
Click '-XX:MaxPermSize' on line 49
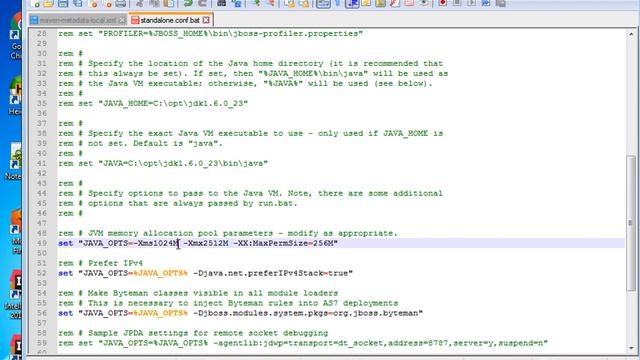tap(271, 243)
